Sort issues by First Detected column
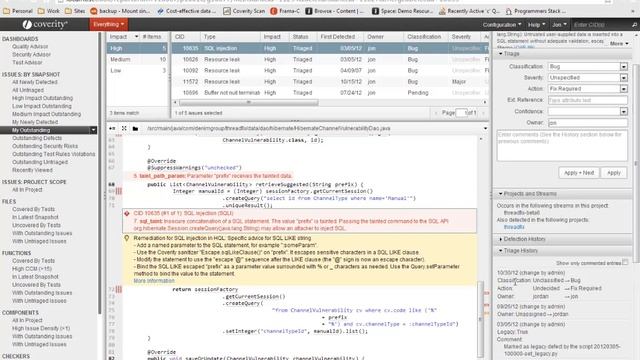 click(x=337, y=37)
